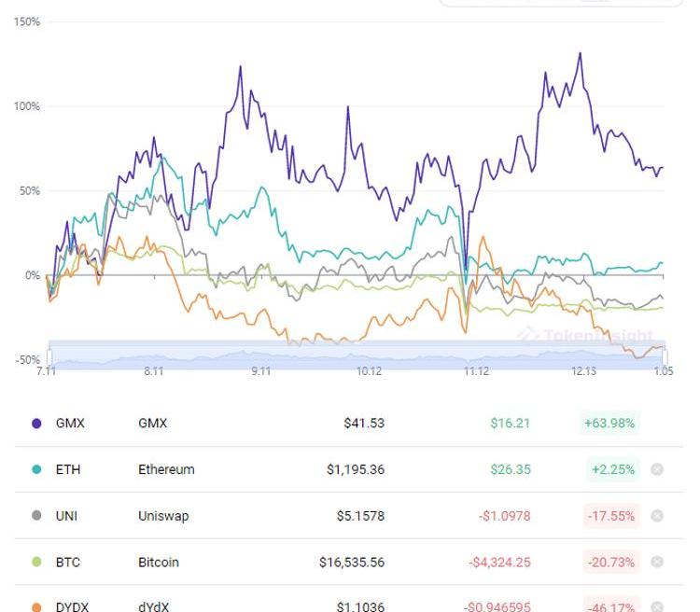
Task: Click the teal ETH legend dot
Action: click(x=36, y=469)
